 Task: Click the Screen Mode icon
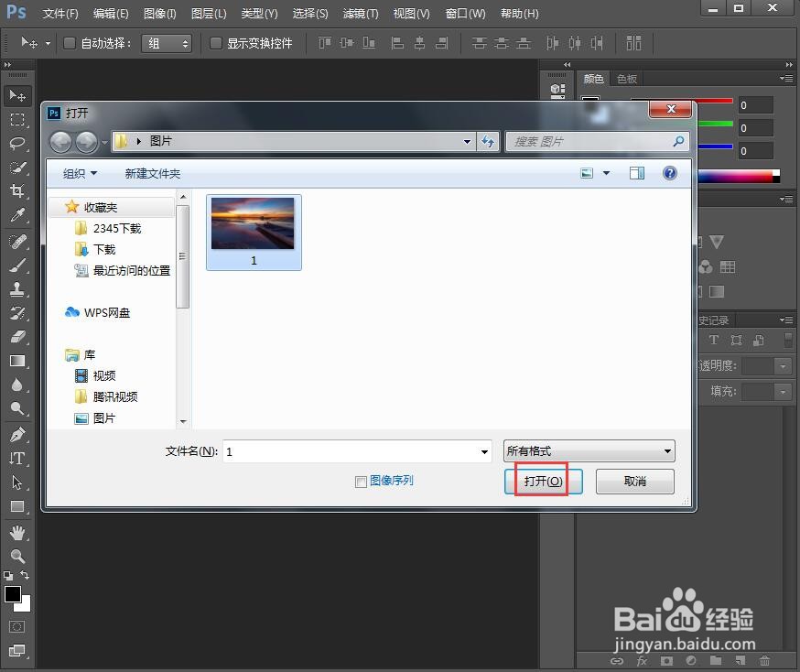click(16, 650)
